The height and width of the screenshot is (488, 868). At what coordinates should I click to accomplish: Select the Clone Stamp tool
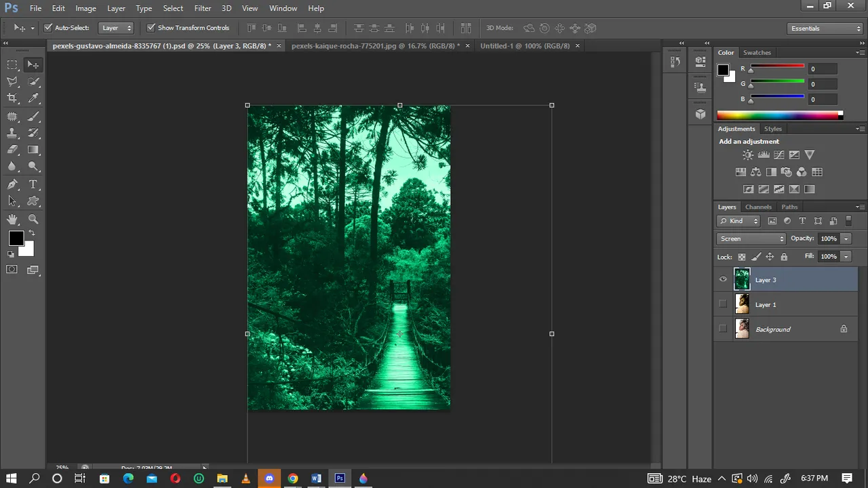point(12,133)
